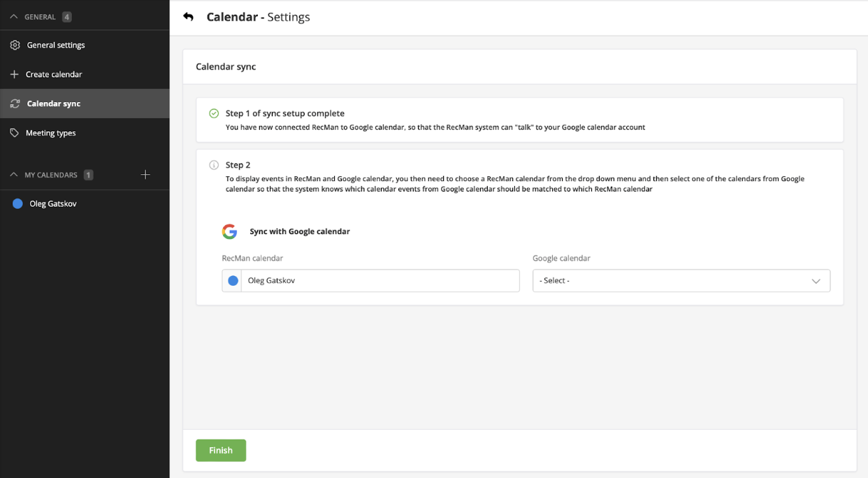Click the General settings gear icon
Viewport: 868px width, 478px height.
pyautogui.click(x=15, y=45)
